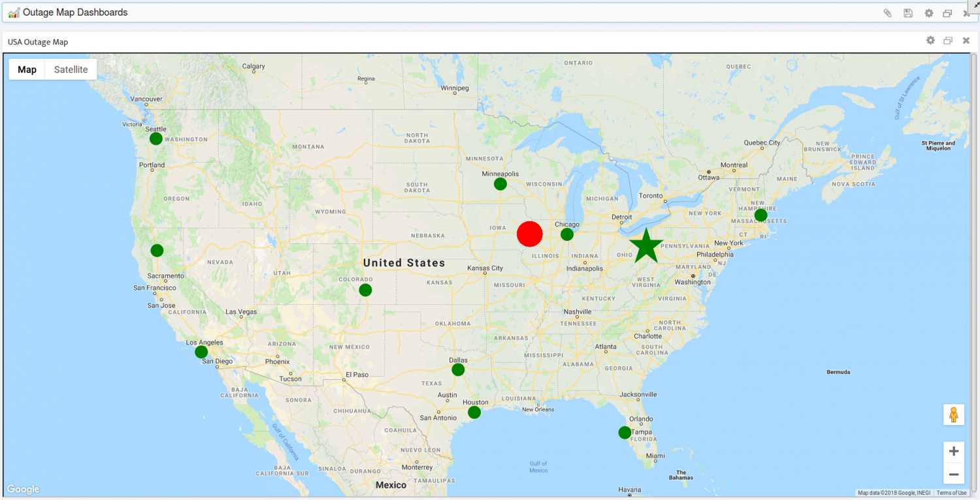Screen dimensions: 980x500
Task: Select the Pegman street view figure
Action: point(954,414)
